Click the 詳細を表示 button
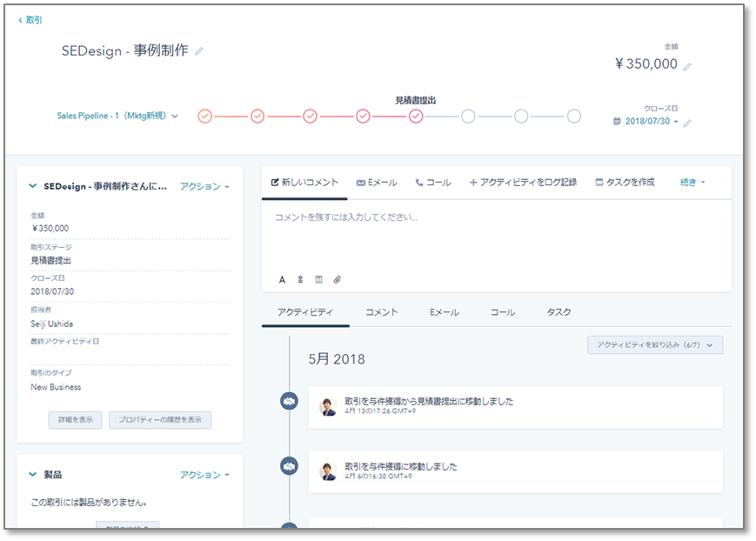 click(75, 420)
